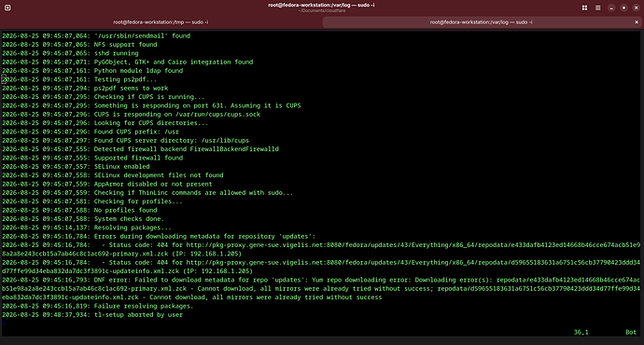This screenshot has width=644, height=345.
Task: Click 'Errors during downloading metadata' line
Action: 159,236
